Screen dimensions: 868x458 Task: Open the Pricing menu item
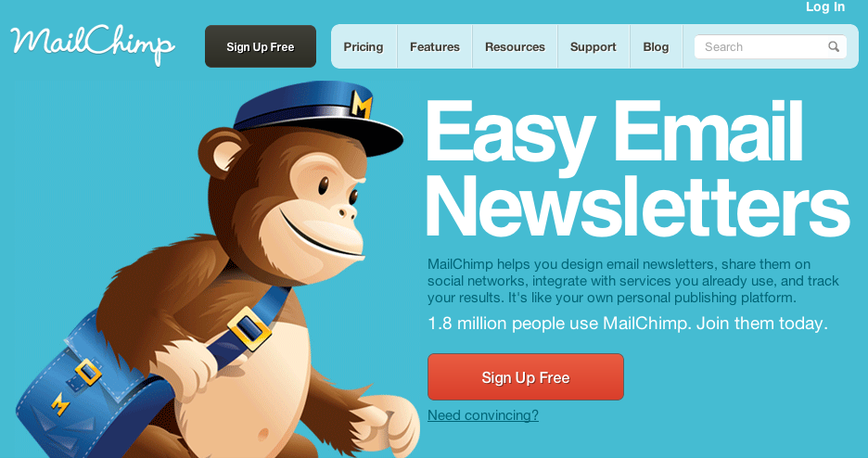click(x=364, y=47)
